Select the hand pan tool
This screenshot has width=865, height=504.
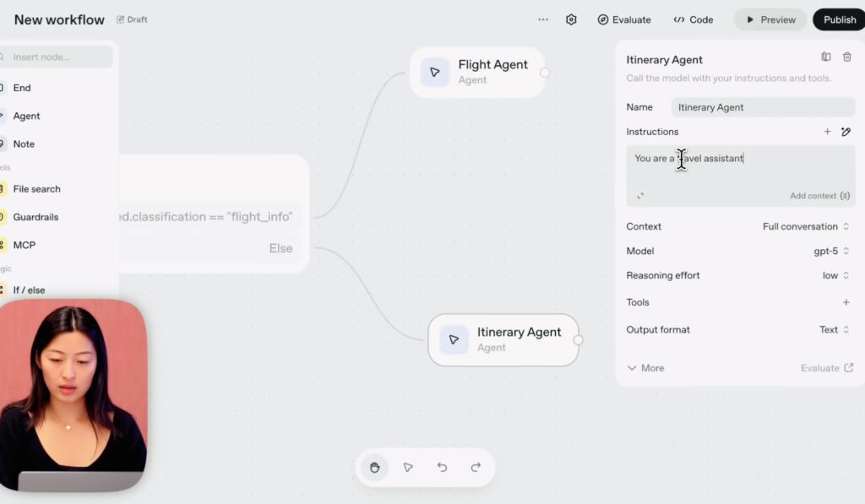pos(374,467)
